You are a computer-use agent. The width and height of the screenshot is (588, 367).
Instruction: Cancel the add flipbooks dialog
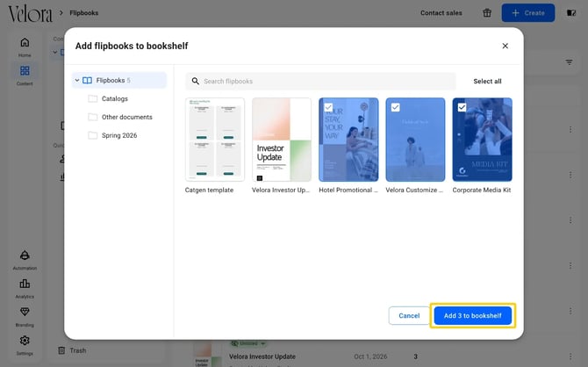click(409, 315)
